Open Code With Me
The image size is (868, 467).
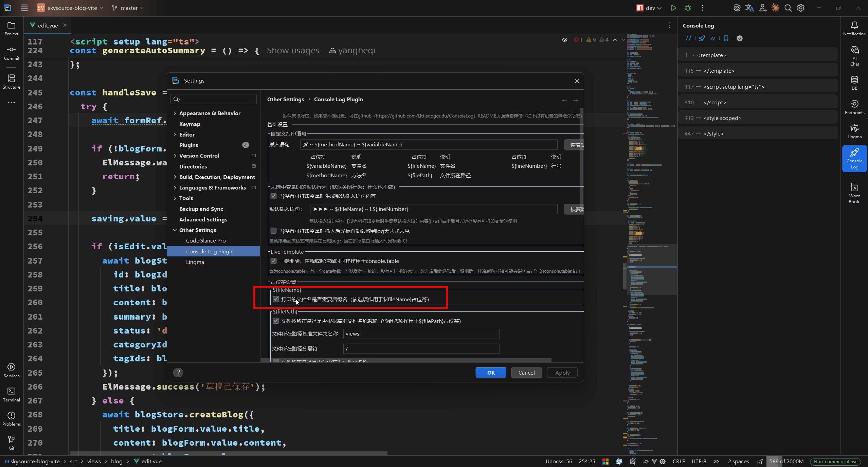tap(763, 8)
